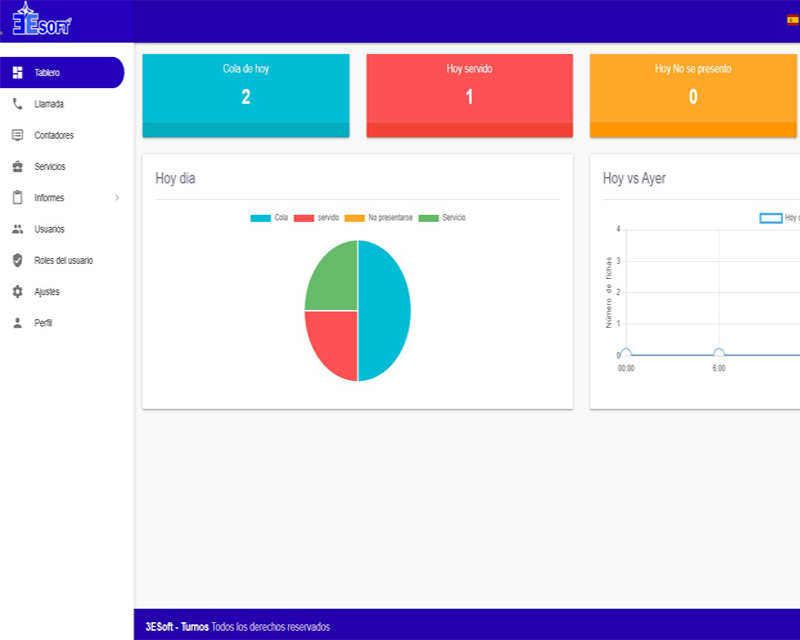This screenshot has height=640, width=800.
Task: Expand the Informes submenu chevron
Action: coord(117,198)
